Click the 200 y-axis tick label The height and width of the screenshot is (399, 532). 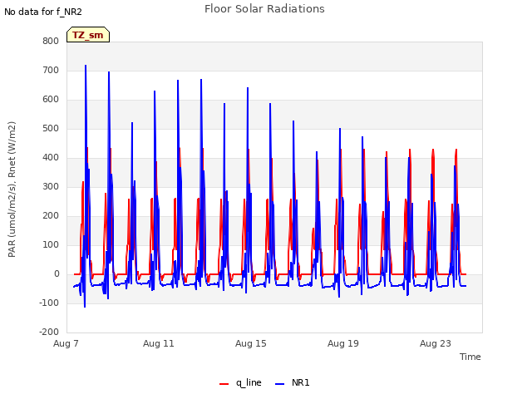click(51, 216)
